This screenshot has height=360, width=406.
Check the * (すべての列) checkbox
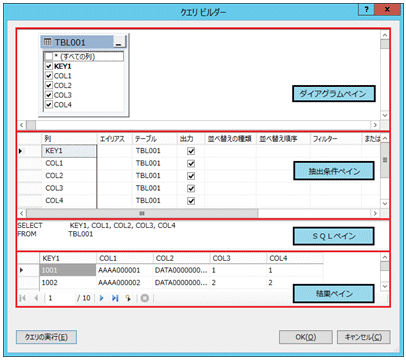pyautogui.click(x=49, y=56)
